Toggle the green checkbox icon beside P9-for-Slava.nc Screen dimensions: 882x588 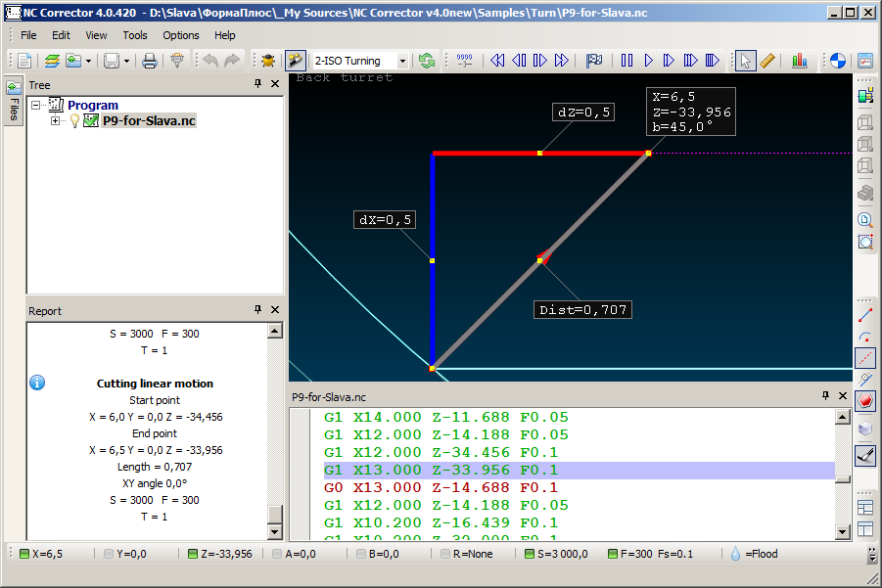click(x=91, y=120)
